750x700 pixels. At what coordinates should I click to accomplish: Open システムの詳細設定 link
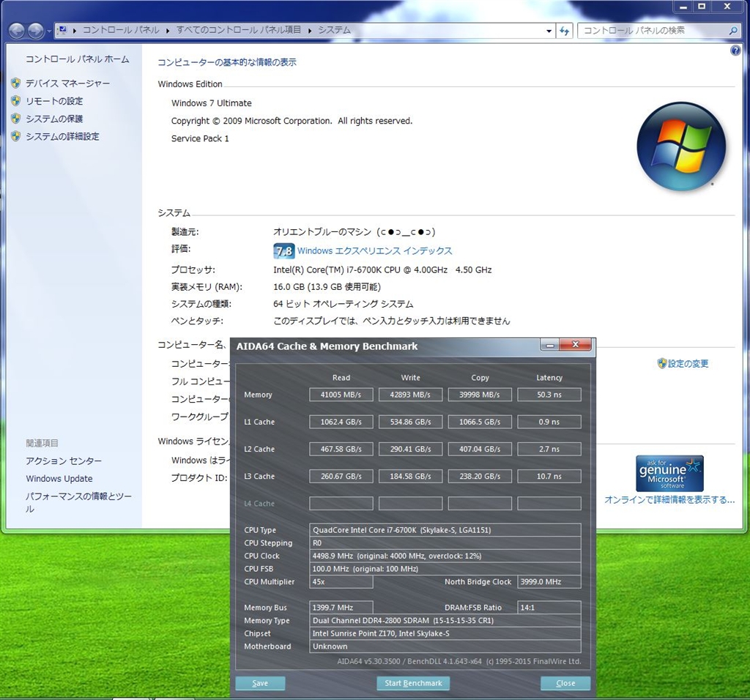(x=63, y=137)
